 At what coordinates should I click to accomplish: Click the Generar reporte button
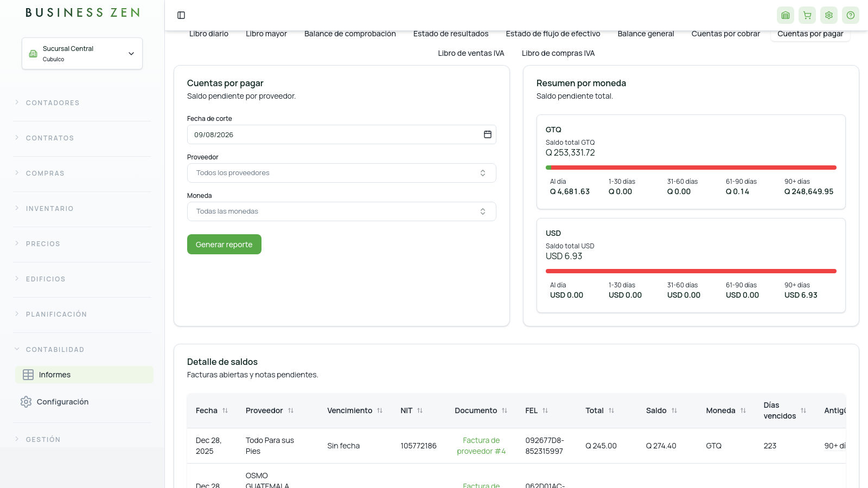[224, 245]
